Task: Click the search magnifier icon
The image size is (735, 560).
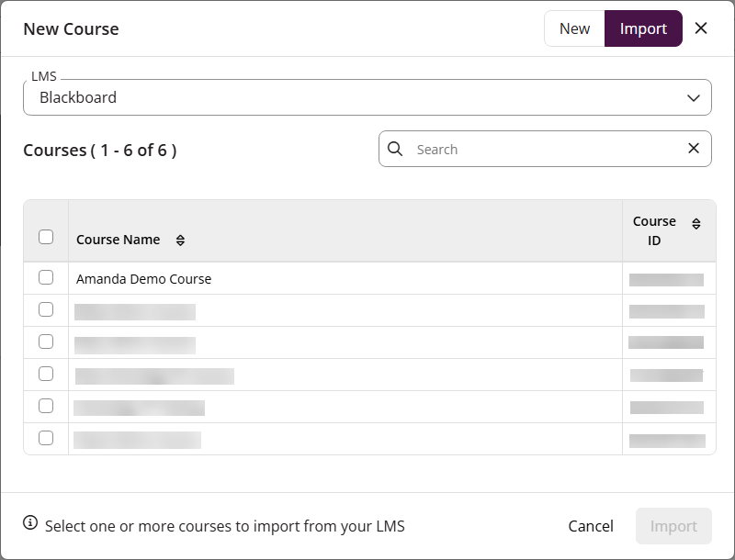Action: [396, 148]
